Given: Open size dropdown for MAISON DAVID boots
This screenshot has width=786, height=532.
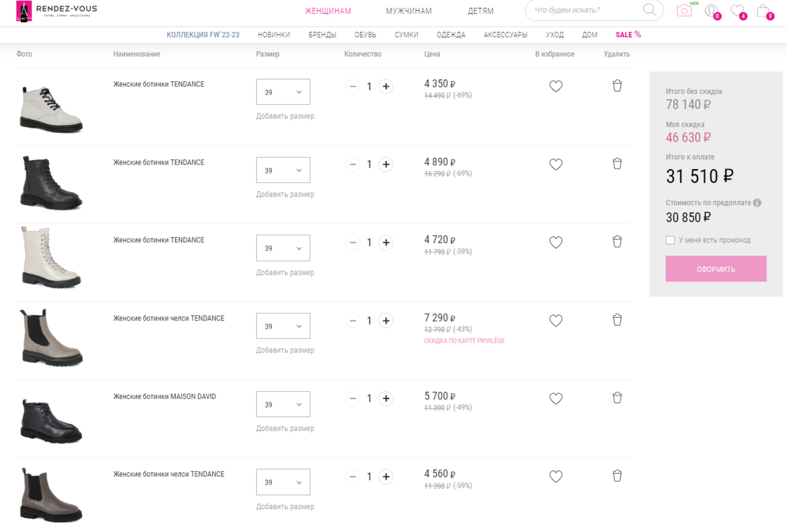Looking at the screenshot, I should 283,404.
